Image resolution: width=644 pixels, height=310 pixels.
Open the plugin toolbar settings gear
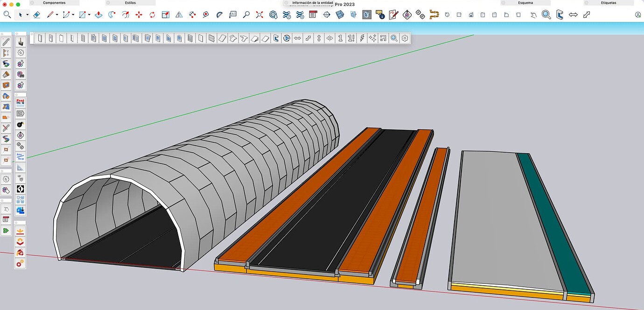pos(405,38)
